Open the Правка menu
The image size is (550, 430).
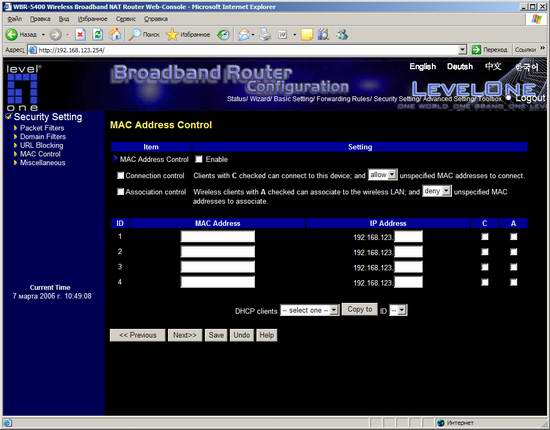coord(40,19)
